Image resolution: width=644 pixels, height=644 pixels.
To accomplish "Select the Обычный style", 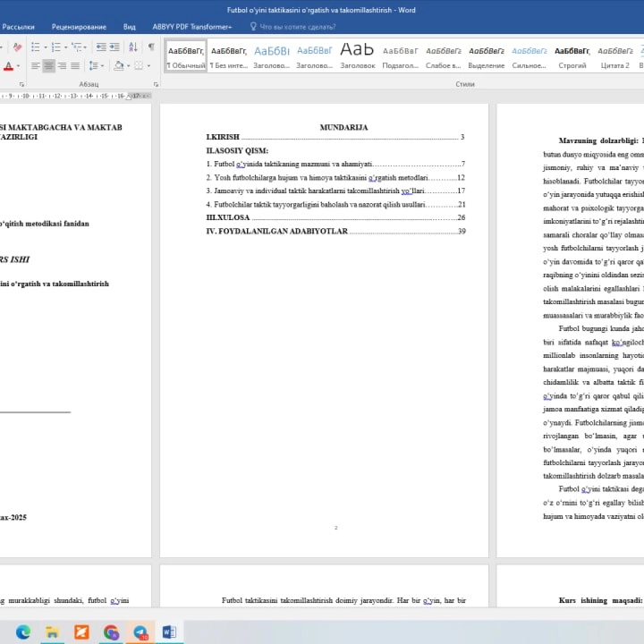I will 186,56.
